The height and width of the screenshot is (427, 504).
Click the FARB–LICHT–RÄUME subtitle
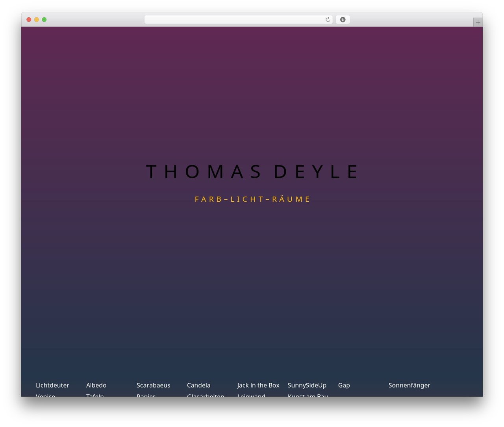pos(252,199)
